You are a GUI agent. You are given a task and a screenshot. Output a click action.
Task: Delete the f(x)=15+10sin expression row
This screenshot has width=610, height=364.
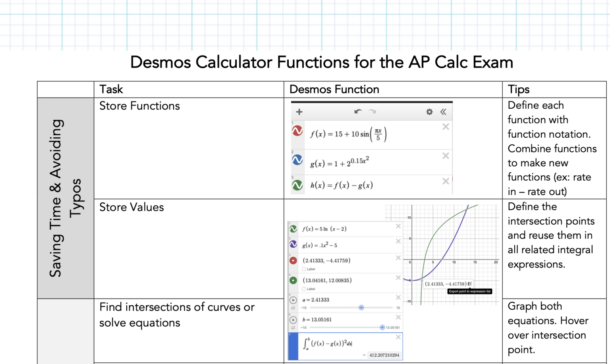point(446,127)
